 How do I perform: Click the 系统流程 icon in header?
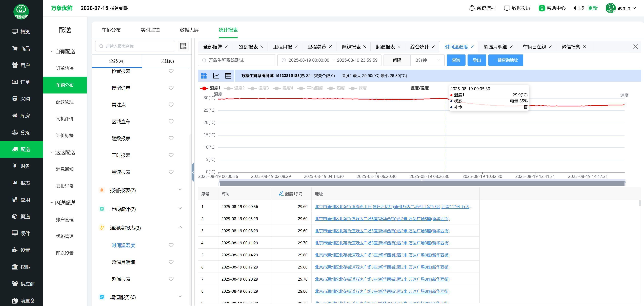point(472,8)
